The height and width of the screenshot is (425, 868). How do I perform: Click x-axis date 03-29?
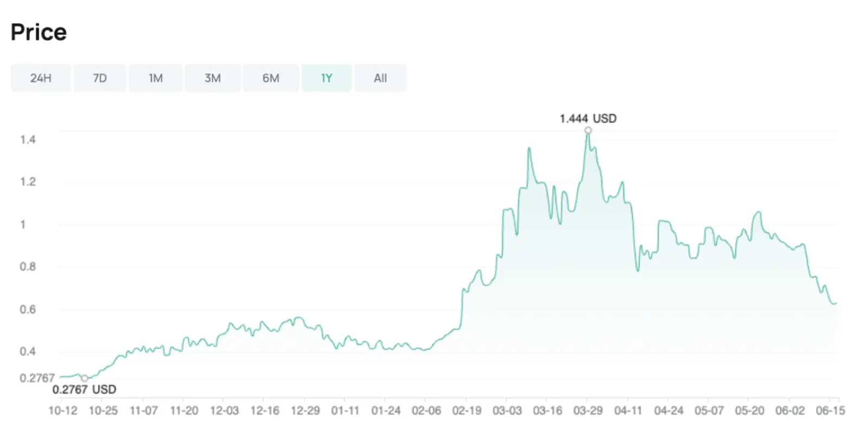(x=588, y=411)
